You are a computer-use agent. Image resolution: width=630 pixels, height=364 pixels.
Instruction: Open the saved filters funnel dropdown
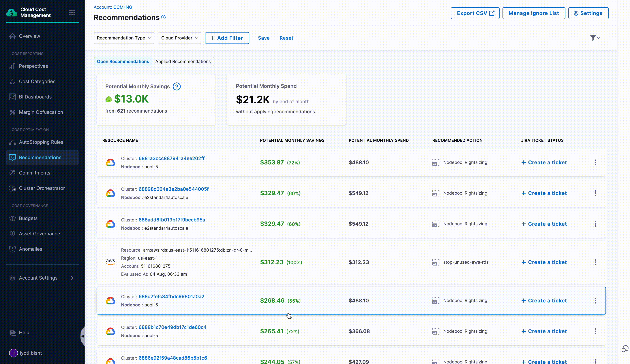pyautogui.click(x=595, y=38)
